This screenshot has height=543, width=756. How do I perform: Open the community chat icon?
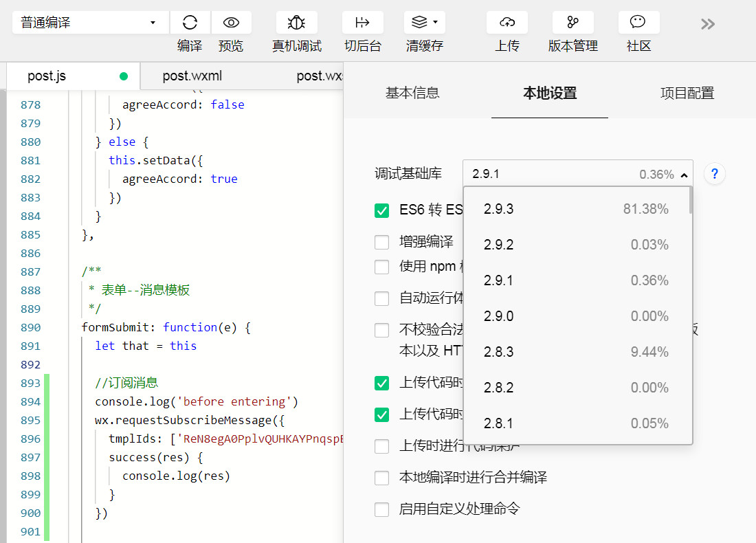tap(638, 23)
